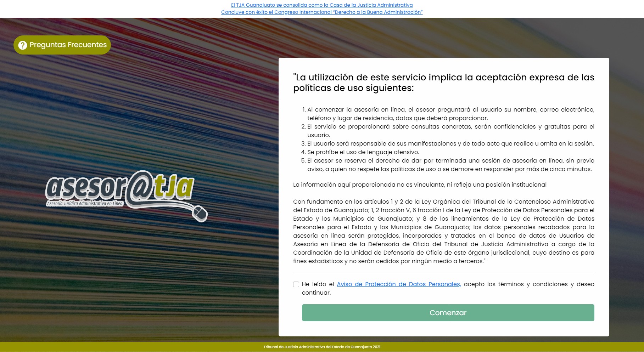Screen dimensions: 644x352
Task: Click the 'La utilización de este servicio' heading
Action: click(x=443, y=83)
